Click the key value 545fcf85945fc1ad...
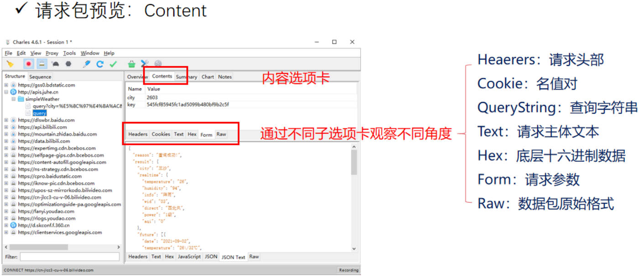The width and height of the screenshot is (644, 276). tap(188, 104)
